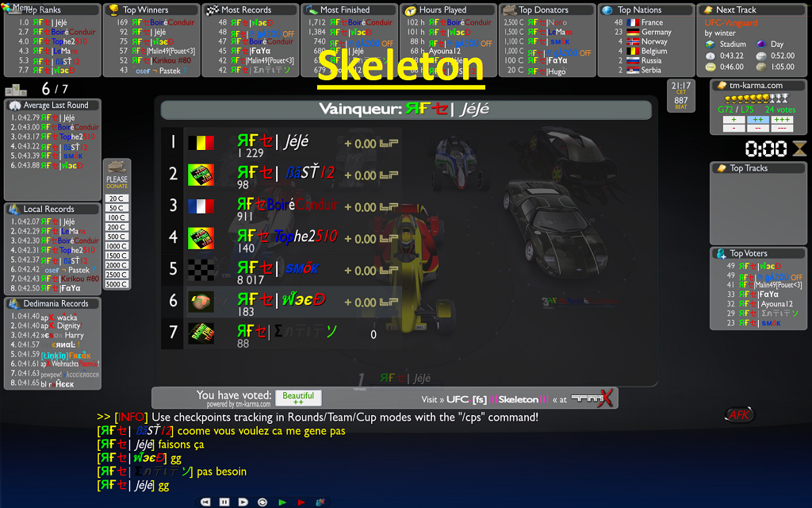Click the Local Records header icon

tap(14, 209)
